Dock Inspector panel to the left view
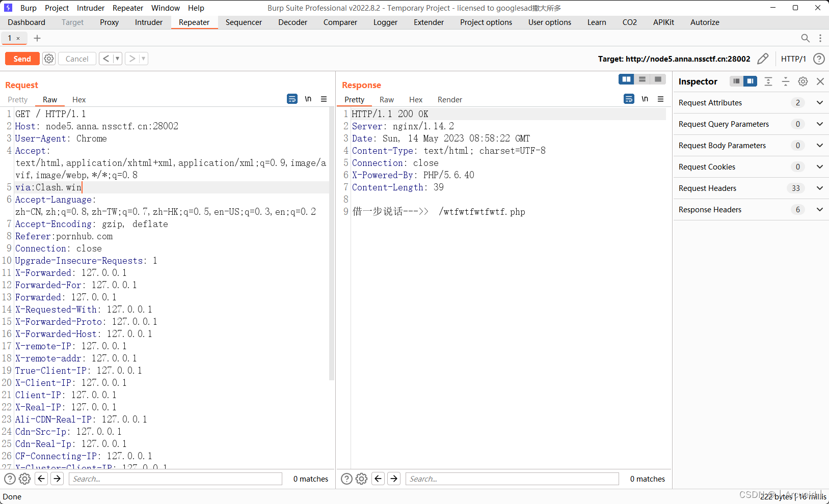The width and height of the screenshot is (829, 504). click(x=736, y=81)
